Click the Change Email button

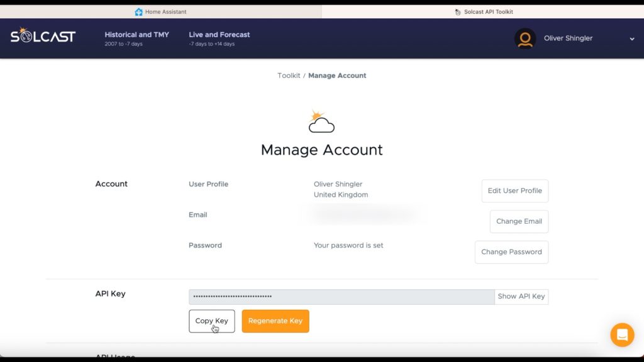pyautogui.click(x=519, y=222)
